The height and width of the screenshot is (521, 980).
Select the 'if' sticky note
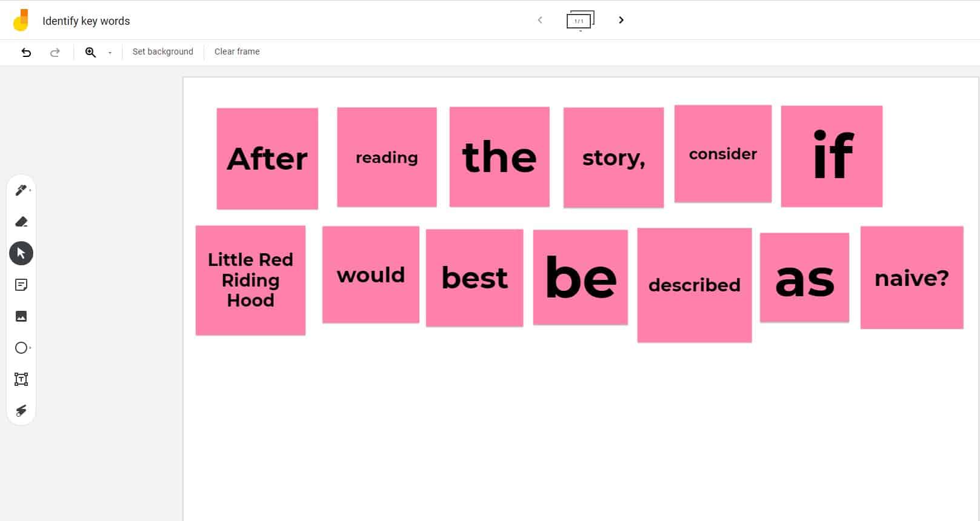pos(832,156)
